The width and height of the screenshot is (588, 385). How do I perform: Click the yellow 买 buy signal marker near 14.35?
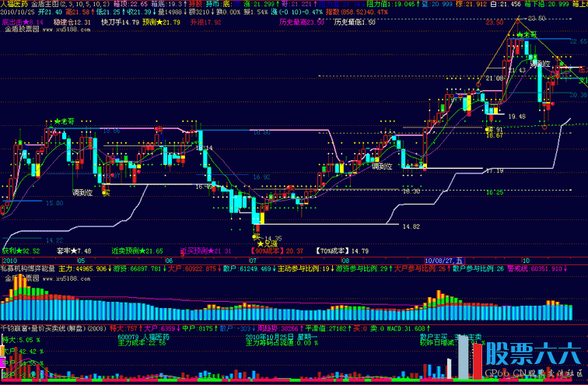(254, 236)
